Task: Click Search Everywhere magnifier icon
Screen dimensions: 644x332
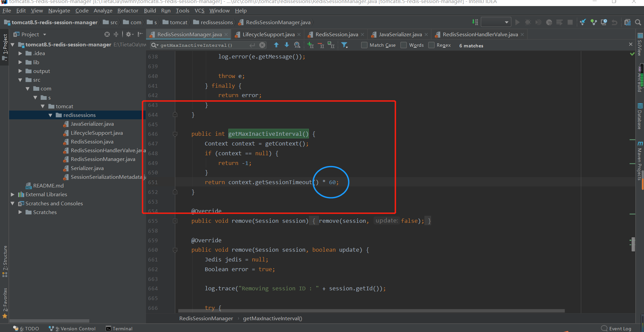Action: 638,22
